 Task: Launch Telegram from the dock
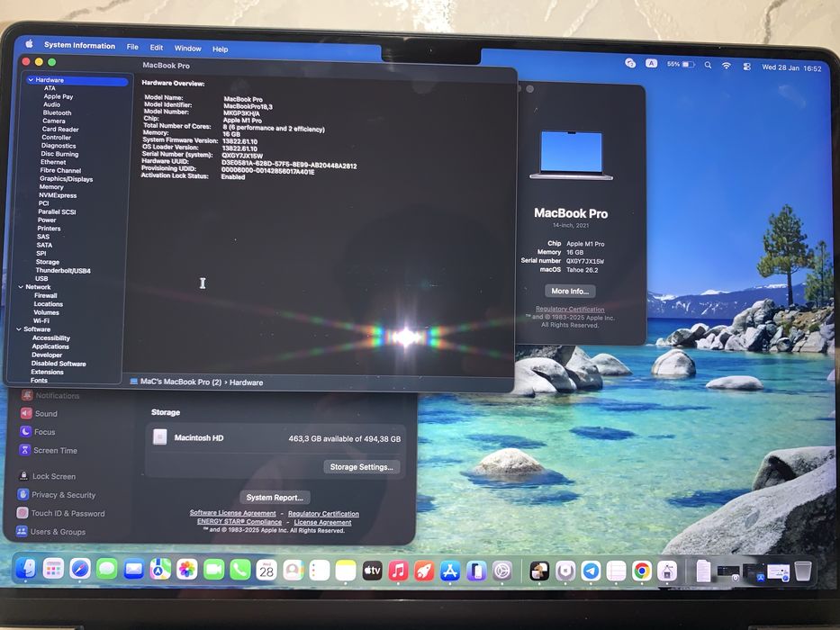(x=591, y=571)
